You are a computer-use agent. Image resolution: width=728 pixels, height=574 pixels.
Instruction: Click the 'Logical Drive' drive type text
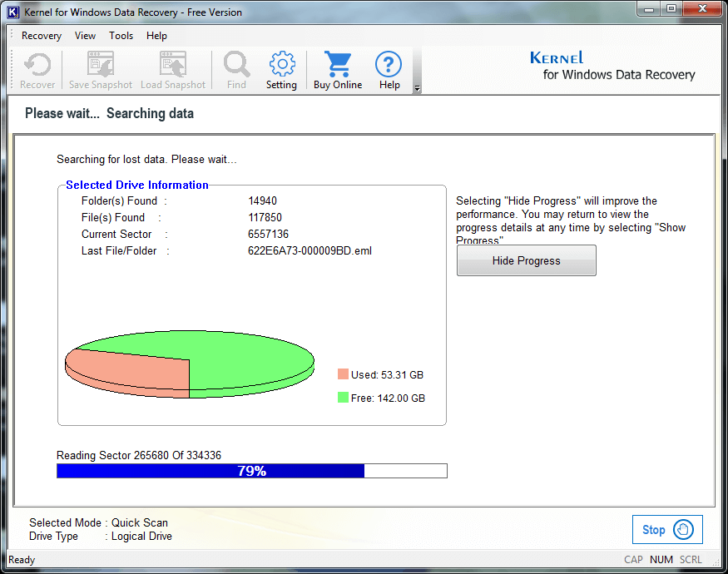coord(141,536)
